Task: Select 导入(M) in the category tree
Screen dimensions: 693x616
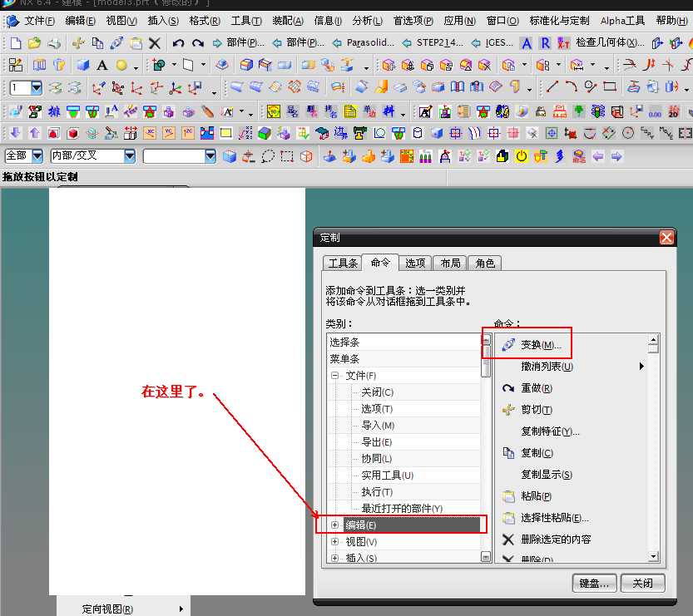Action: click(378, 426)
